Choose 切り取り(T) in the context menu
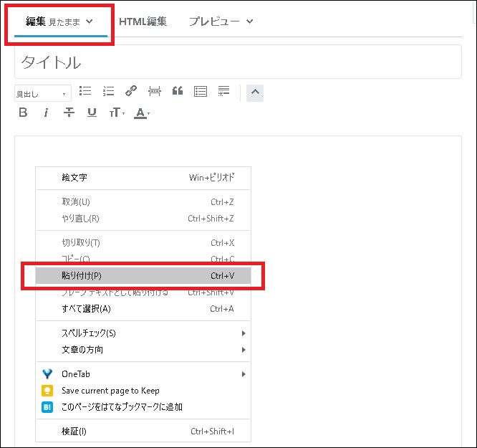Viewport: 477px width, 448px height. click(x=143, y=243)
